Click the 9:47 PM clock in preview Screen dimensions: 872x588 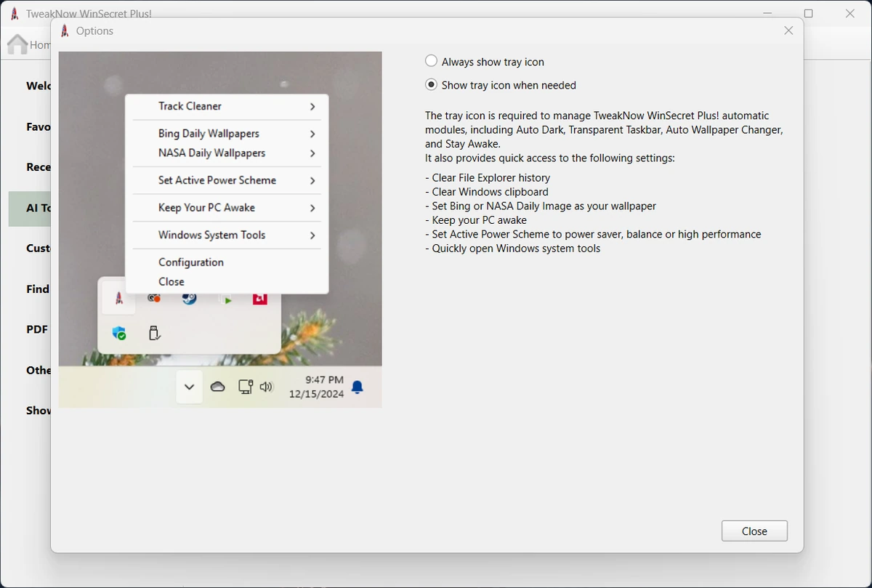click(x=324, y=379)
